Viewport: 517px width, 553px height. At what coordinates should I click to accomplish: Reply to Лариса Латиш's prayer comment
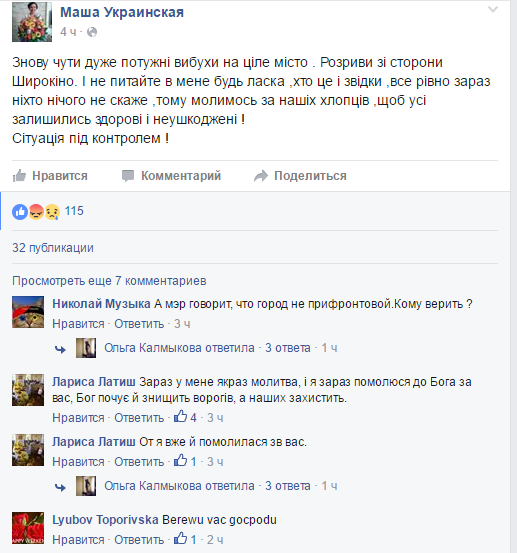click(x=139, y=418)
